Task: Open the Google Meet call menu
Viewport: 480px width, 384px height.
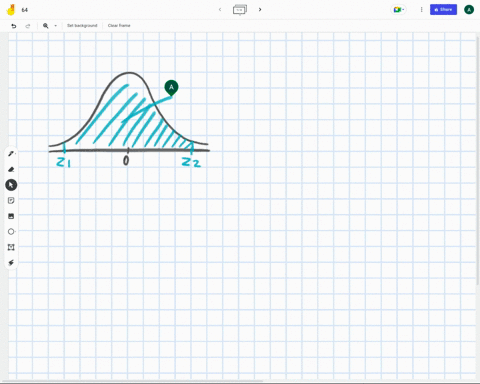Action: [x=399, y=10]
